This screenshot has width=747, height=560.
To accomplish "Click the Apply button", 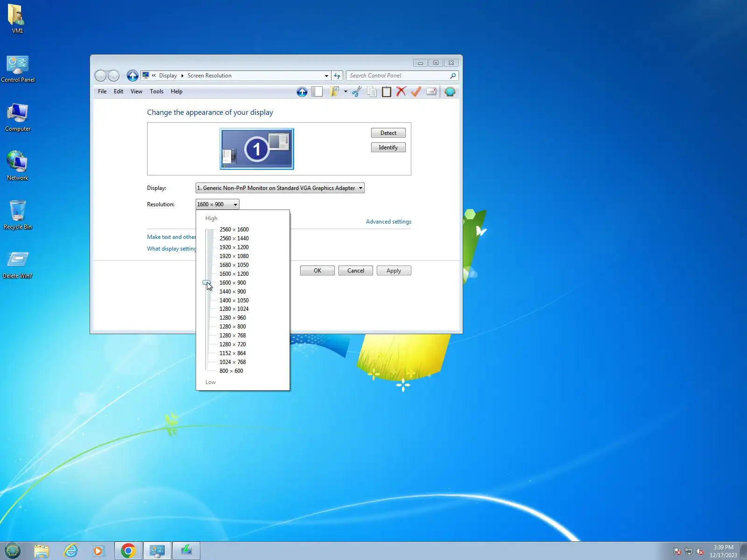I will click(394, 271).
